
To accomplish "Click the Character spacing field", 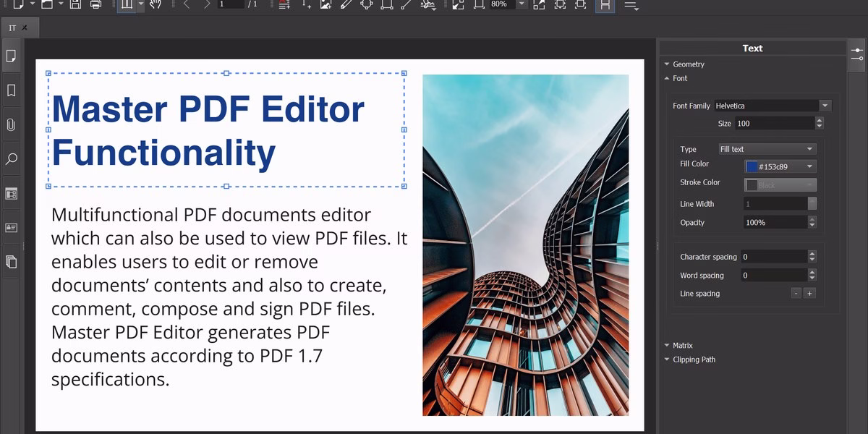I will [774, 257].
